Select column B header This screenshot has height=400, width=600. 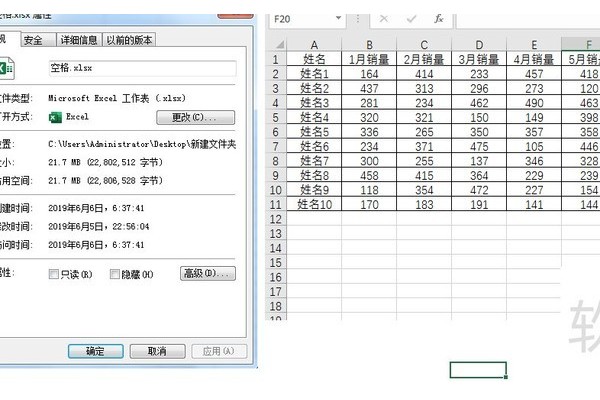[369, 45]
